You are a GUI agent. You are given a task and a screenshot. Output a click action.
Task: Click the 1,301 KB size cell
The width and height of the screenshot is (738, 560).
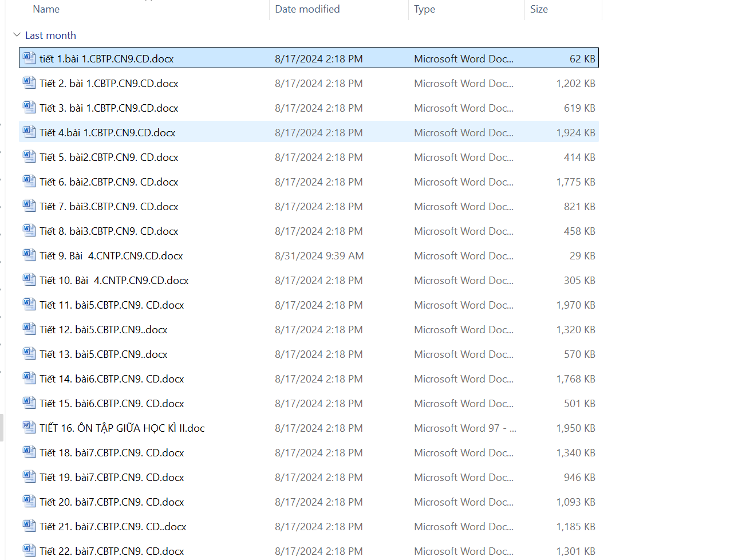click(x=575, y=551)
